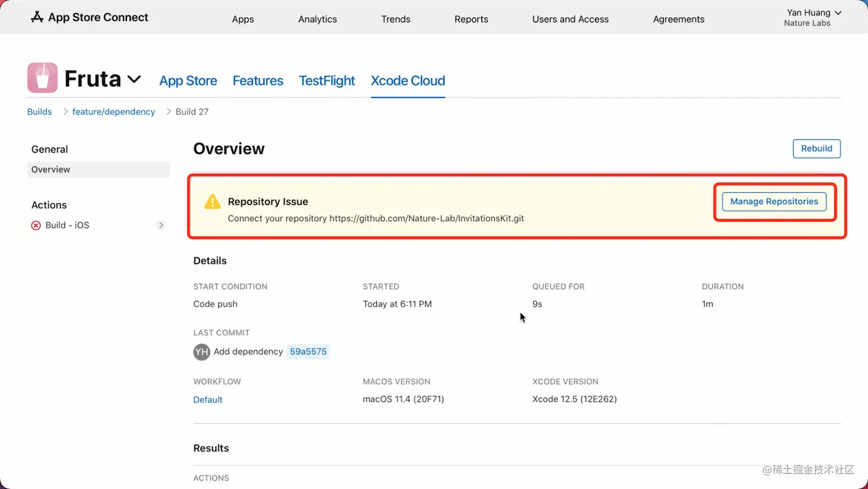Switch to the Features tab
This screenshot has width=868, height=489.
pos(258,80)
